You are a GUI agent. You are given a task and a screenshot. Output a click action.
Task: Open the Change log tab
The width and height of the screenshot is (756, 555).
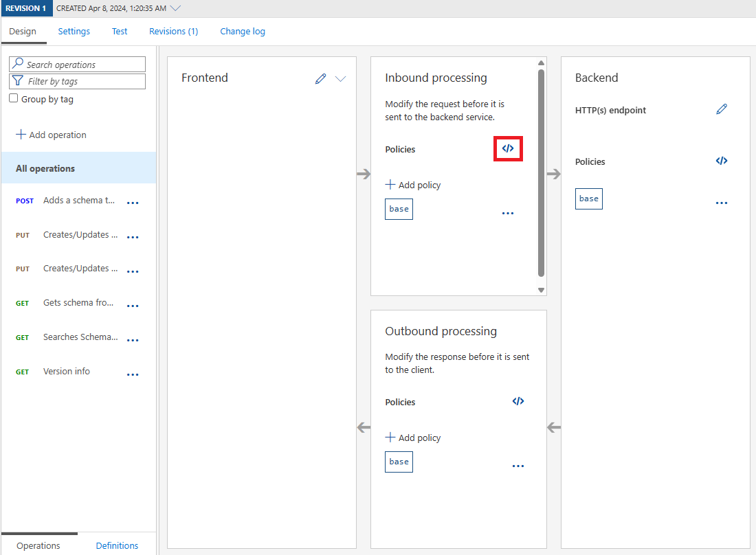242,31
